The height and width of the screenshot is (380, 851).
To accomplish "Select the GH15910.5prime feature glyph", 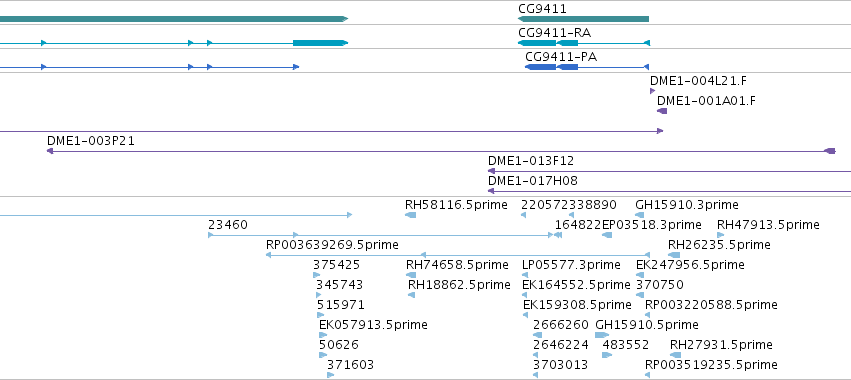I will point(602,335).
